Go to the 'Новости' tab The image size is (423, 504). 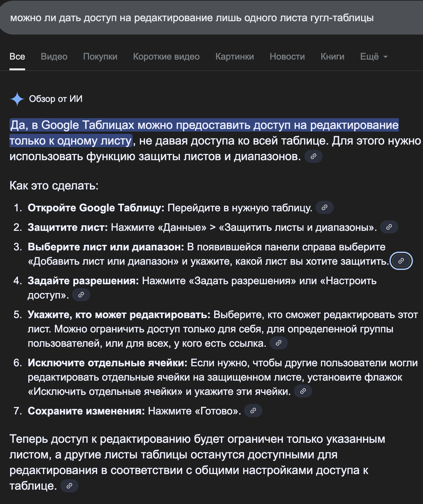(287, 57)
